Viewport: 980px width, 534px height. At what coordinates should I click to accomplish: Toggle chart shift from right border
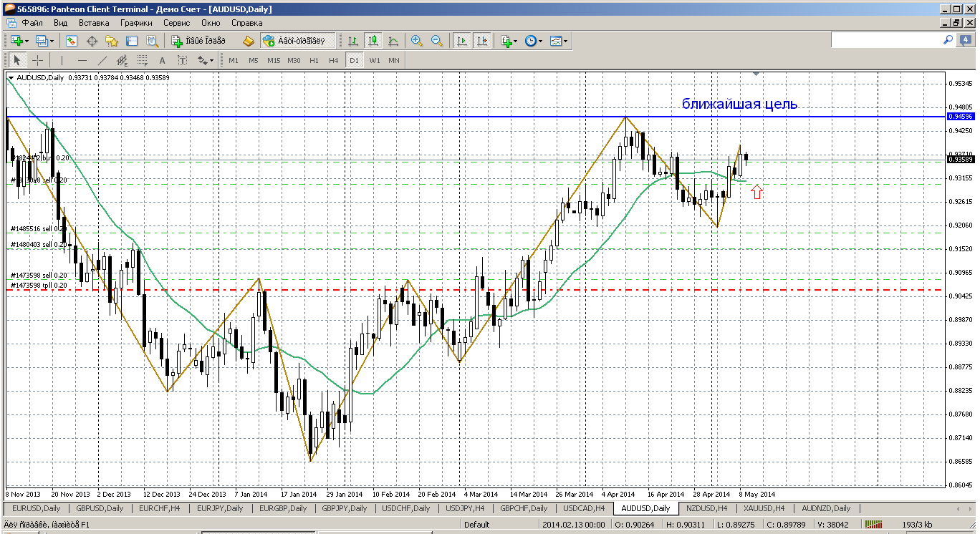pos(482,41)
